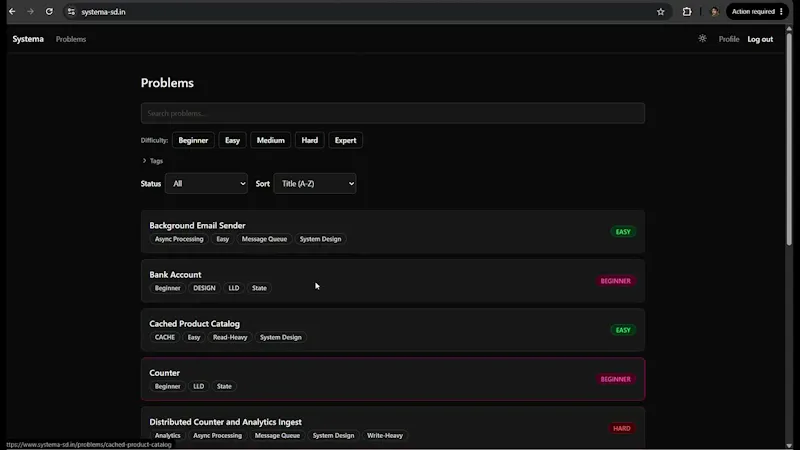
Task: Click the page vertical scrollbar thumb
Action: tap(789, 139)
